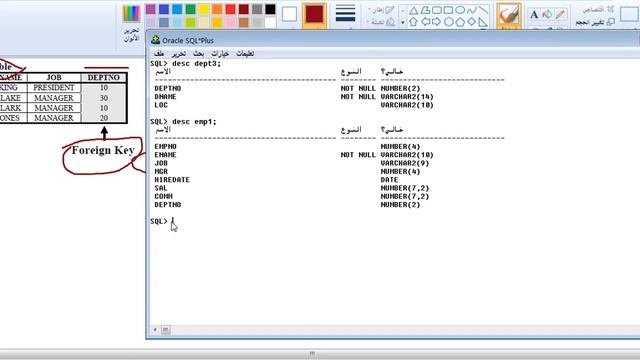Viewport: 640px width, 360px height.
Task: Pick the black palette swatch
Action: [x=270, y=9]
